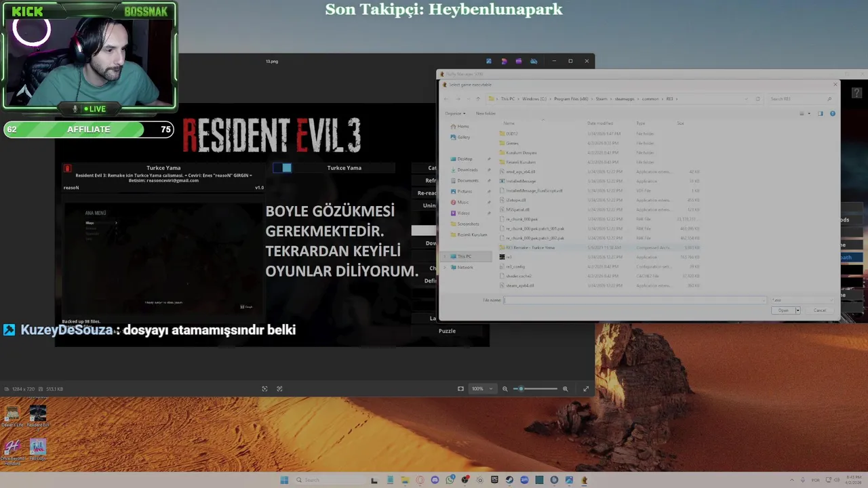
Task: Open the *.exe file type dropdown
Action: [802, 300]
